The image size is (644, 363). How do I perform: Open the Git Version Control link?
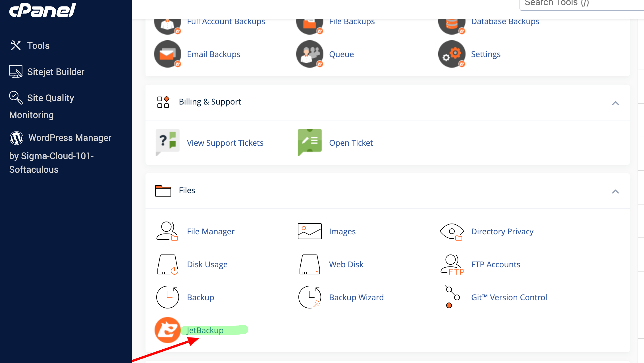click(x=509, y=297)
